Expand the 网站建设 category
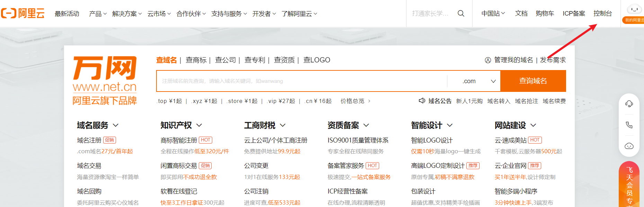 click(516, 125)
